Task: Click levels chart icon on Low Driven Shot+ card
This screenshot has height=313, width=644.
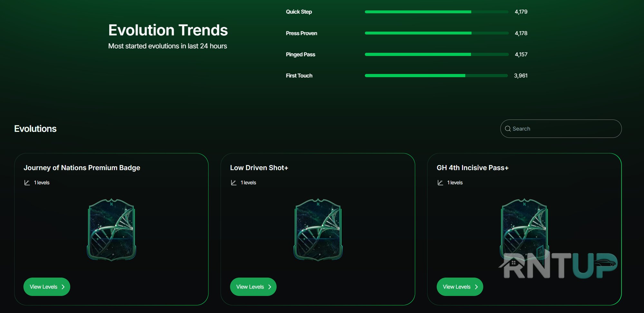Action: pos(234,183)
